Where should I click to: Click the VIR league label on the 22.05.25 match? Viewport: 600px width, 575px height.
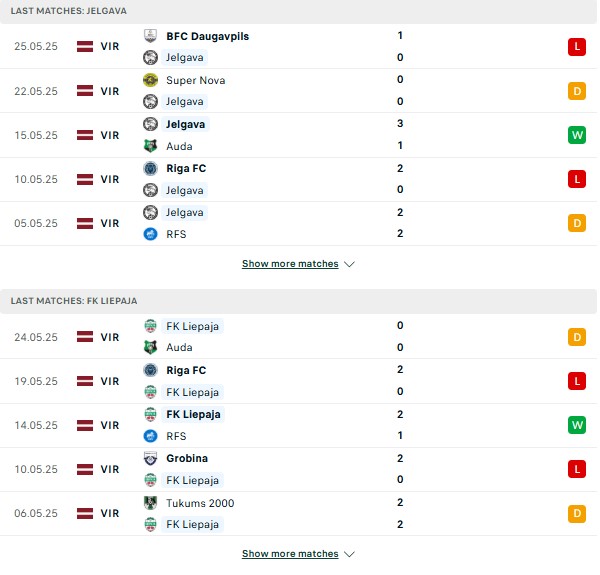pos(110,91)
